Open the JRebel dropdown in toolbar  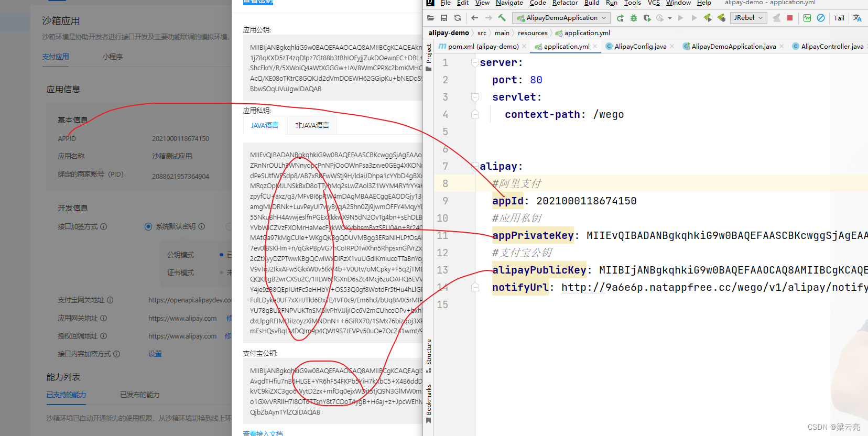point(748,18)
